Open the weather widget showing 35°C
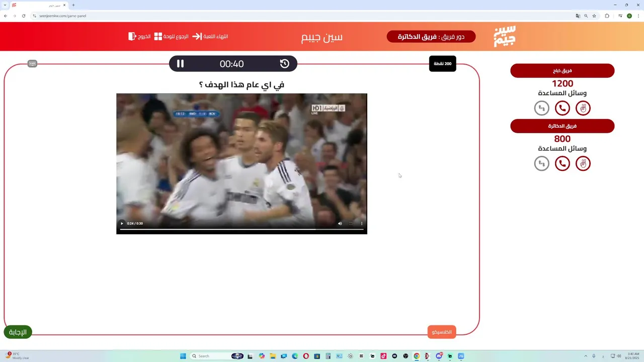Viewport: 644px width, 362px height. [x=18, y=356]
